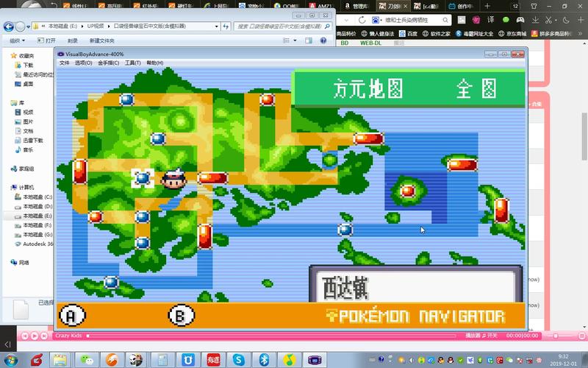The width and height of the screenshot is (588, 368).
Task: Click the explorer back arrow button
Action: [x=9, y=26]
